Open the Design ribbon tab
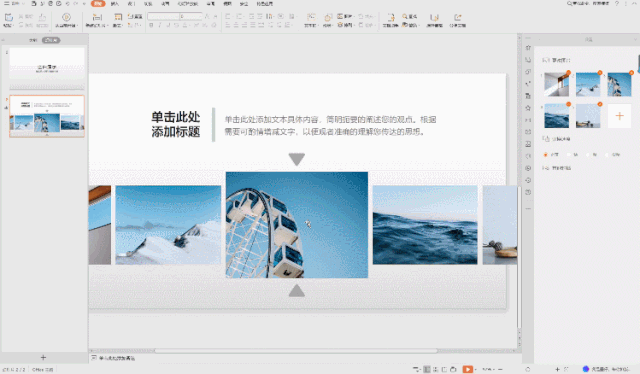This screenshot has height=374, width=640. click(x=131, y=4)
